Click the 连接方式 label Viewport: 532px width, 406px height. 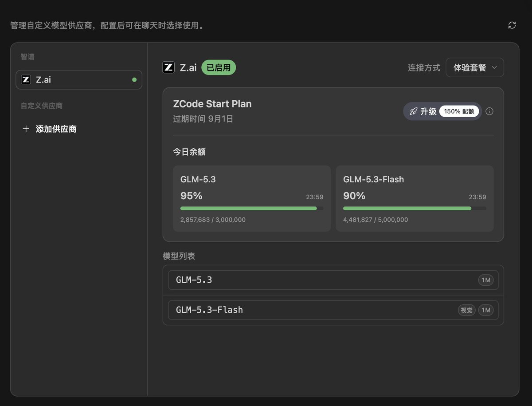[x=424, y=67]
